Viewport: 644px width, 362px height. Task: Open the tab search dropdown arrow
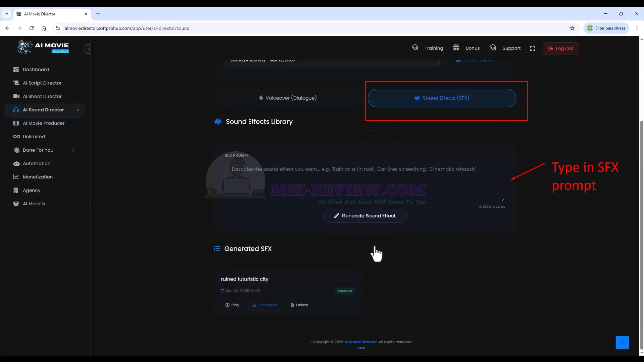coord(7,14)
